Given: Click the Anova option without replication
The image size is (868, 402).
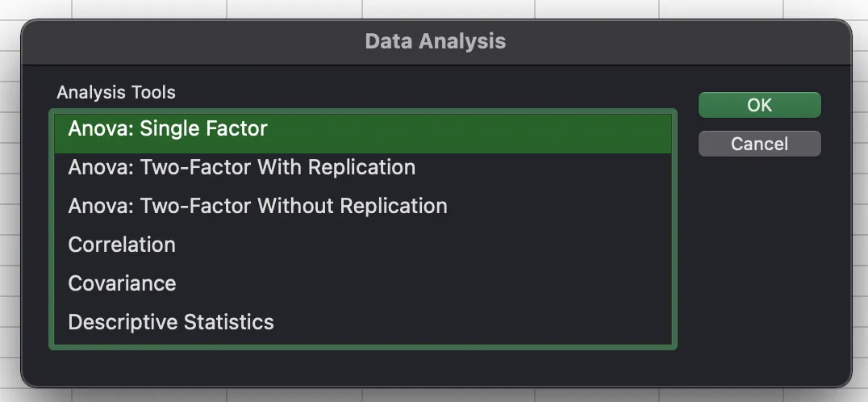Looking at the screenshot, I should pyautogui.click(x=257, y=206).
